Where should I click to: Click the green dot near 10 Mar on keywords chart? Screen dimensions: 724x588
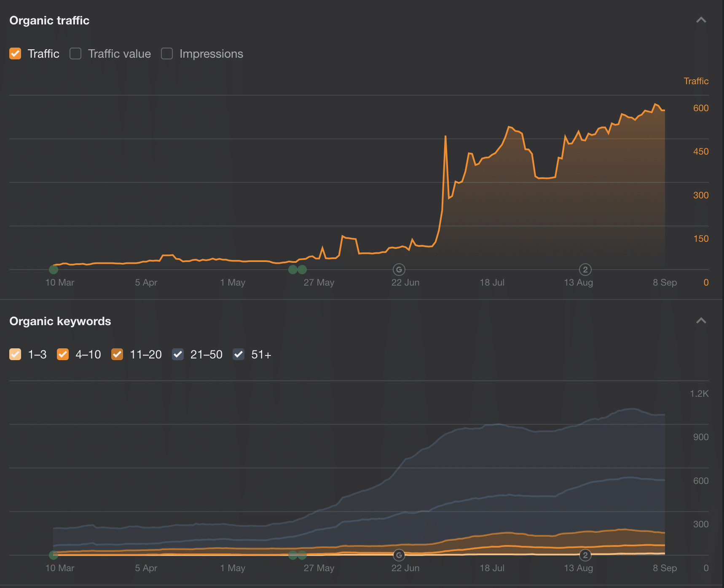pos(54,555)
